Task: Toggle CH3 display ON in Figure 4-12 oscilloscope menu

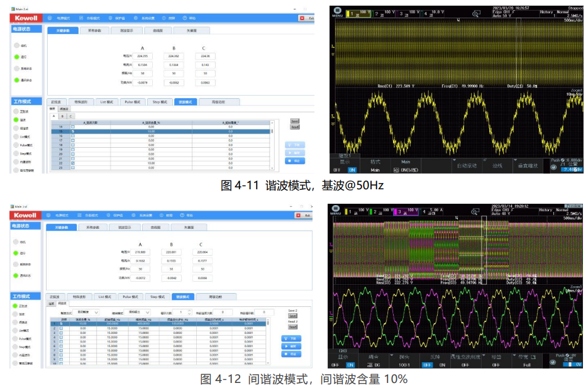Action: coord(350,365)
